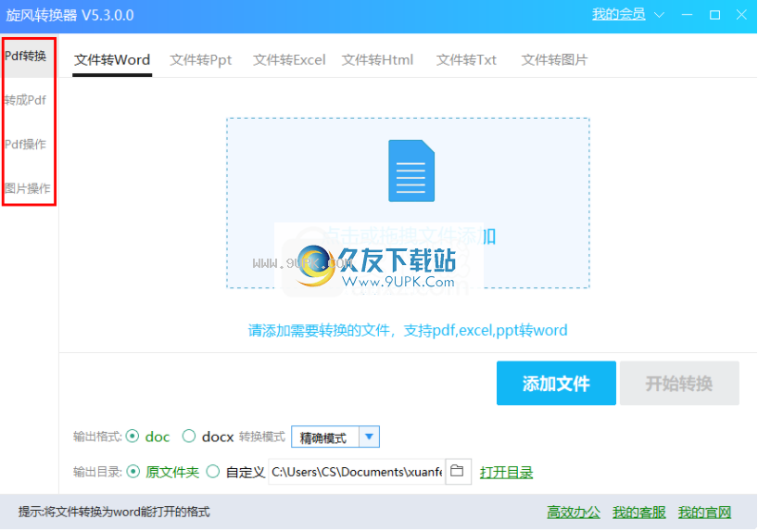
Task: Choose 原文件夹 output directory radio
Action: coord(133,472)
